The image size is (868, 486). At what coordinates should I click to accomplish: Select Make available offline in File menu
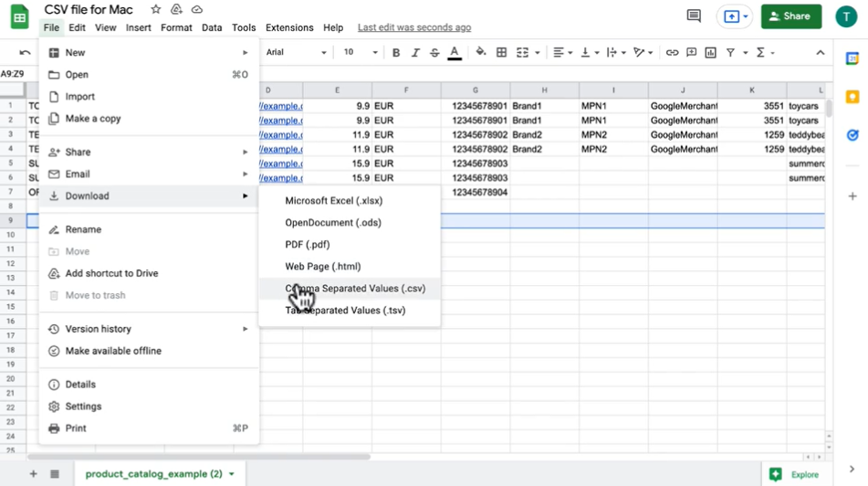tap(113, 351)
